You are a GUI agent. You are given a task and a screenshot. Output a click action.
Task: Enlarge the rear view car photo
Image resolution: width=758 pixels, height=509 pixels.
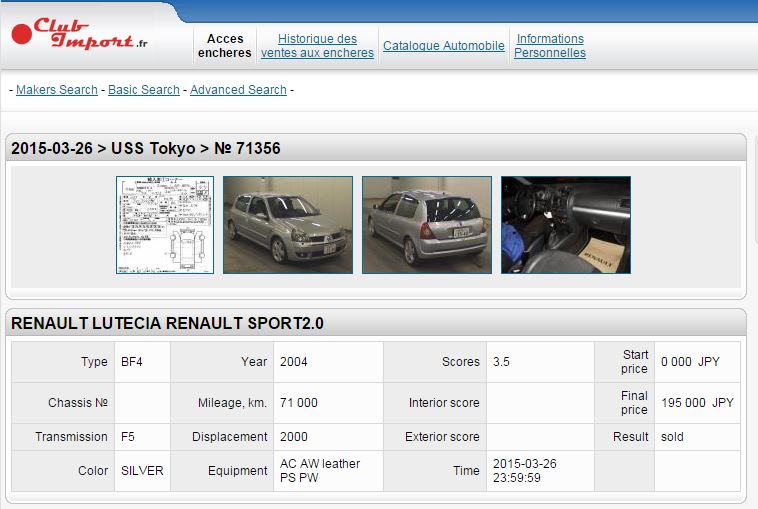[426, 225]
